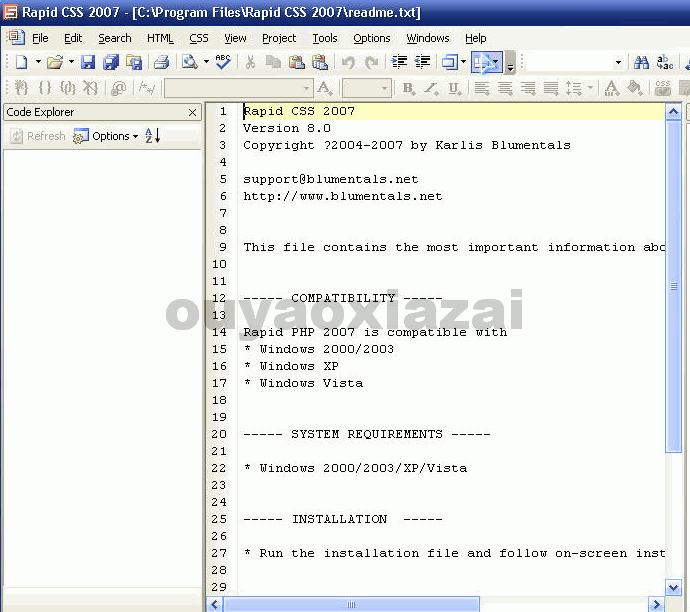Set text alignment to center
The height and width of the screenshot is (612, 690).
[x=505, y=88]
